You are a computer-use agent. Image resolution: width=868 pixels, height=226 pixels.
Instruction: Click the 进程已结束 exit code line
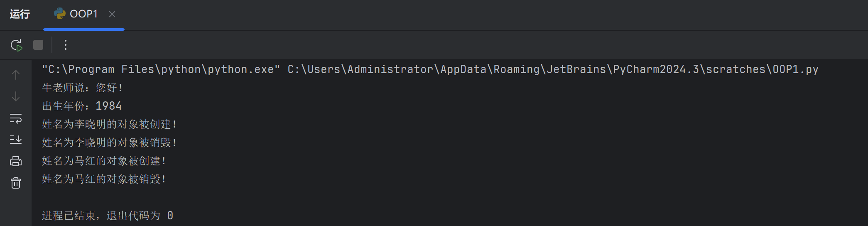tap(108, 216)
